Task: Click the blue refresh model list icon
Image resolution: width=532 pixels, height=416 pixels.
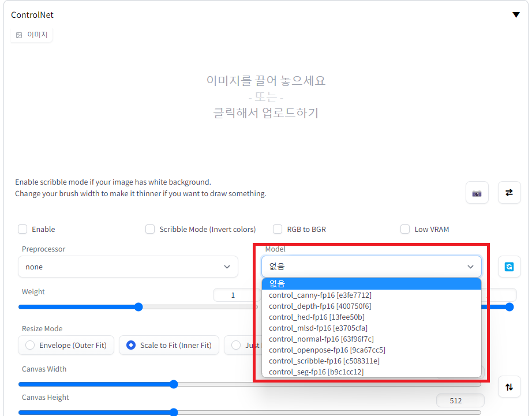Action: coord(509,266)
